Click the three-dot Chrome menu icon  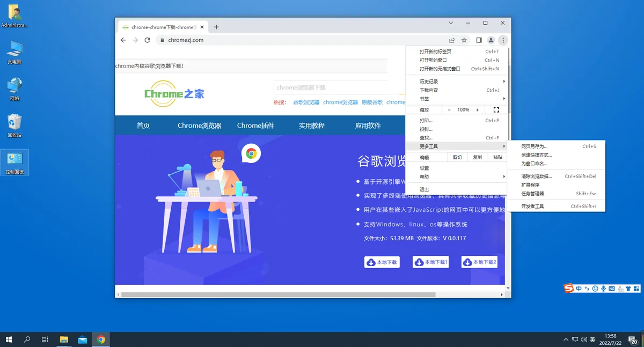tap(503, 40)
